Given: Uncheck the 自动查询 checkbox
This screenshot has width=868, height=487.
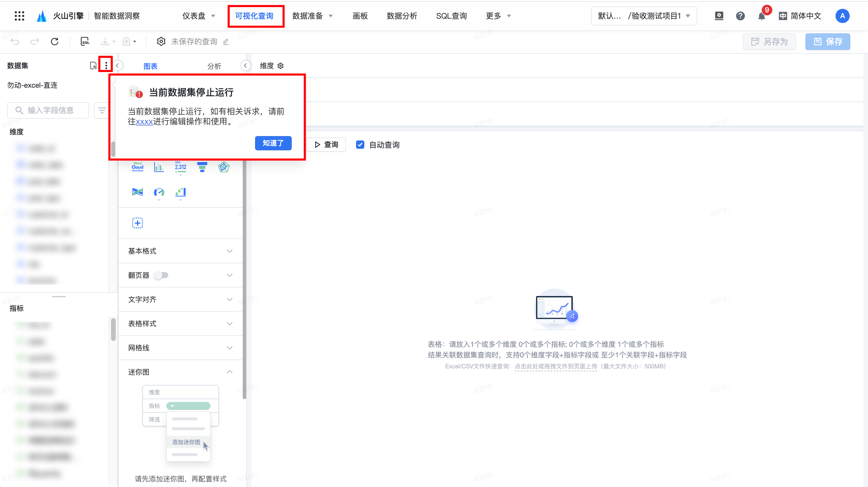Looking at the screenshot, I should click(x=360, y=145).
